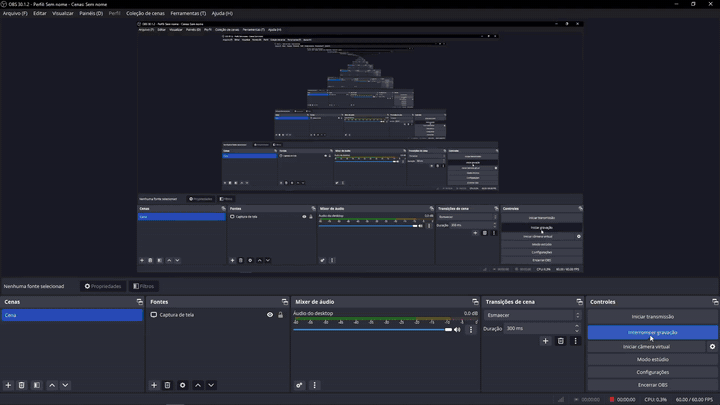Open the Arquivo menu

click(15, 13)
